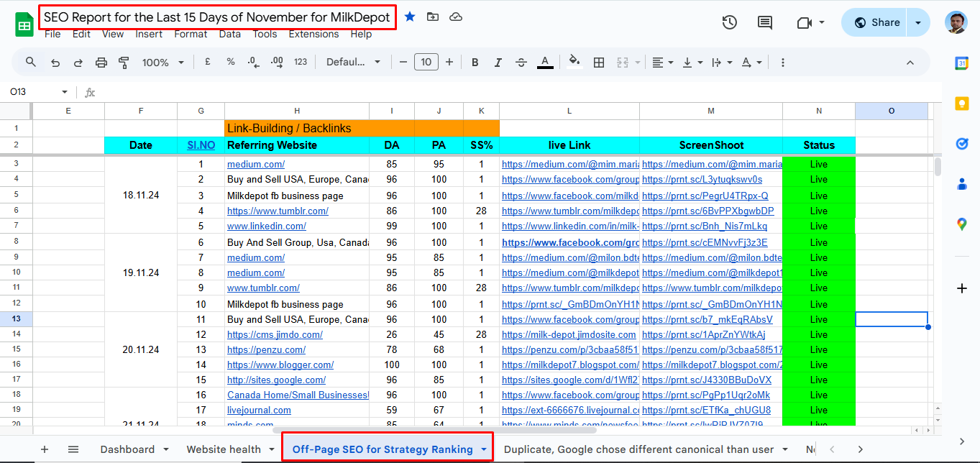Click the Share button
This screenshot has height=463, width=980.
(x=876, y=22)
